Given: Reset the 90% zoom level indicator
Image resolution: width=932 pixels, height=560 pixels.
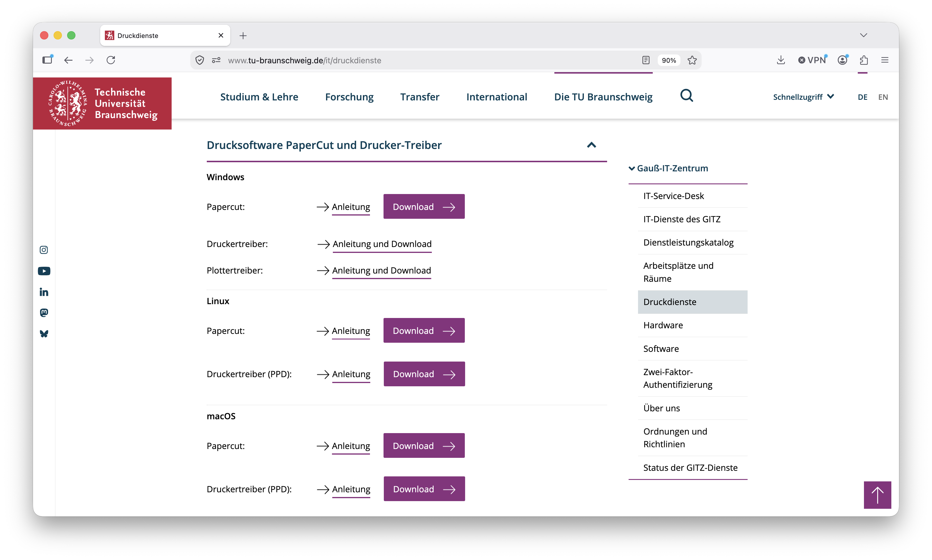Looking at the screenshot, I should click(669, 60).
